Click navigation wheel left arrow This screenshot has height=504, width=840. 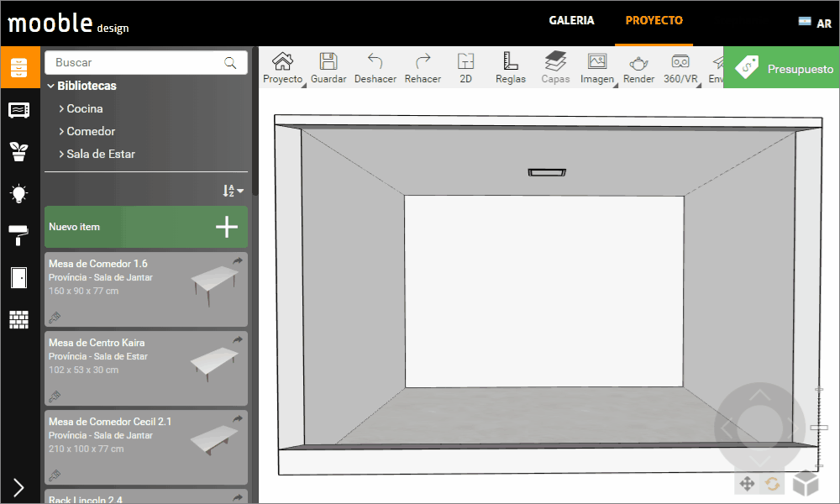pos(727,429)
